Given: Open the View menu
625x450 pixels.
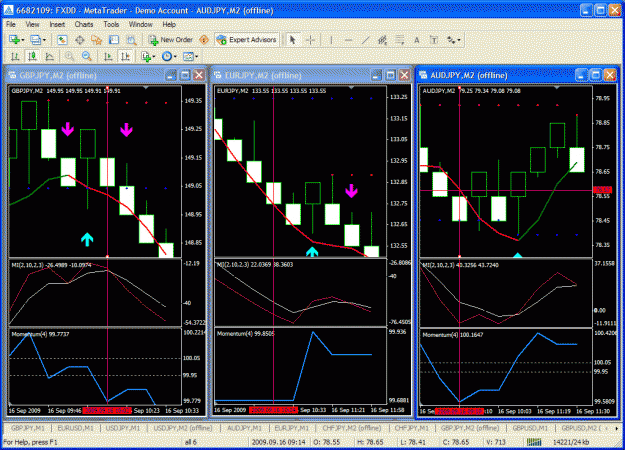Looking at the screenshot, I should (x=32, y=24).
